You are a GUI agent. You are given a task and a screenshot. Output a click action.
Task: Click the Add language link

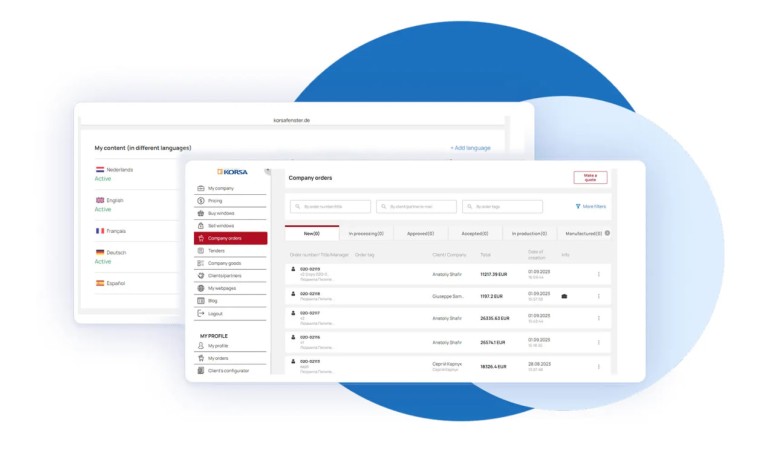click(x=470, y=148)
